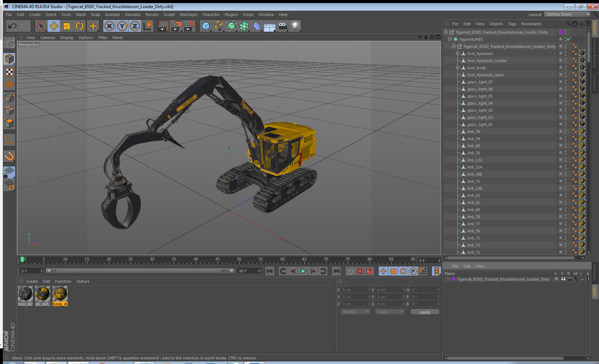Open Material Manager Function menu

pos(63,281)
